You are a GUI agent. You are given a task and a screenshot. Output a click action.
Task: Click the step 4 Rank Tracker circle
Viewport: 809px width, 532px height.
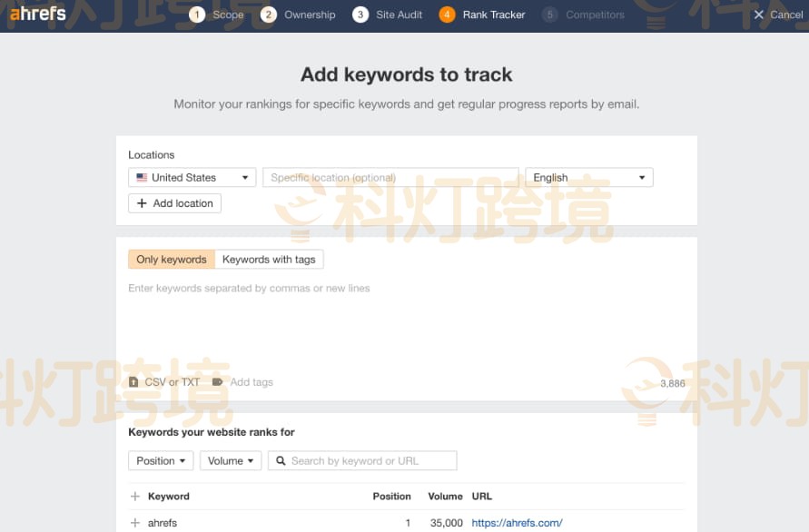pos(447,15)
